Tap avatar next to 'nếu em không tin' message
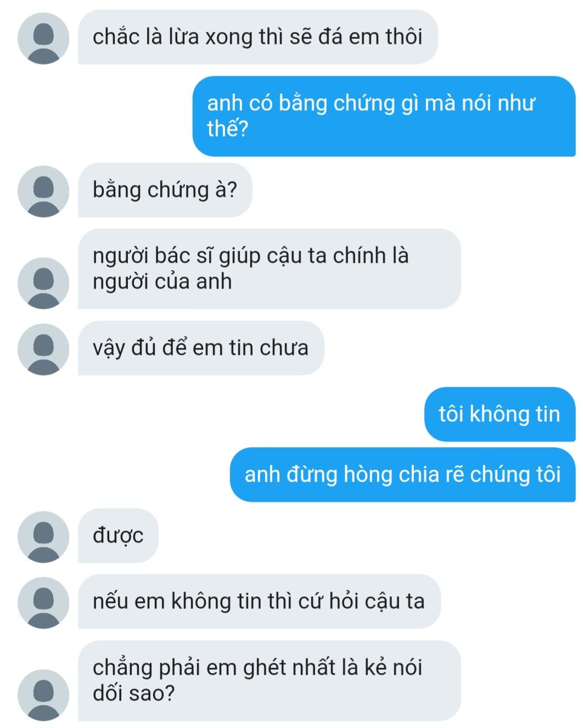 43,602
